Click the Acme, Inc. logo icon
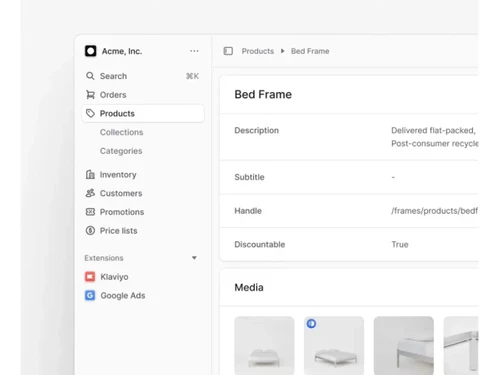Image resolution: width=500 pixels, height=375 pixels. [x=90, y=51]
